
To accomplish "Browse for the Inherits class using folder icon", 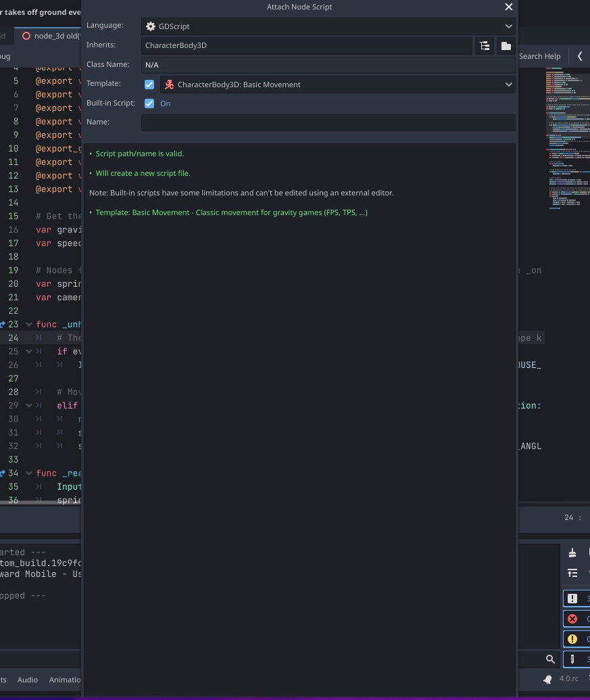I will 506,45.
